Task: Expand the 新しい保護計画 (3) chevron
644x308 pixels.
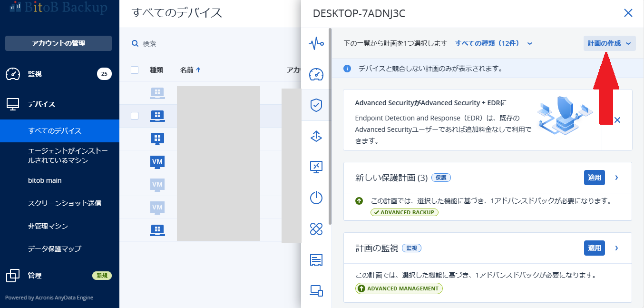Action: click(x=616, y=178)
